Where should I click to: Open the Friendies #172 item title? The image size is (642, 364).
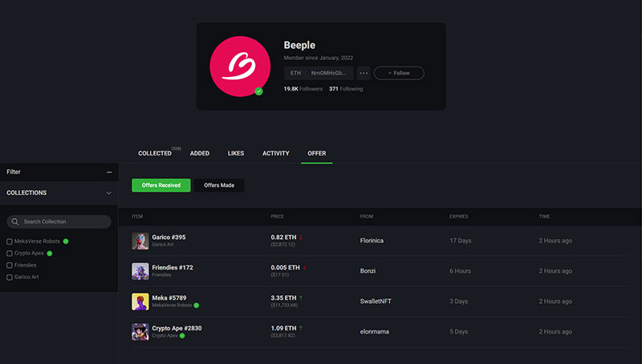(x=173, y=268)
